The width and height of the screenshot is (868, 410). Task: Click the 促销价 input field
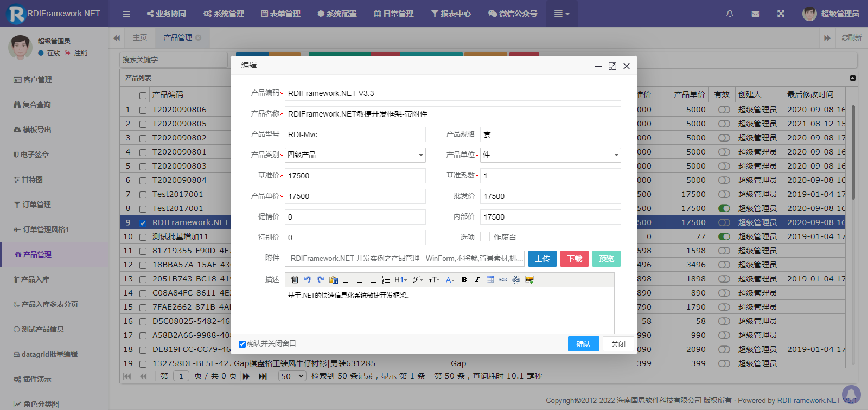(x=355, y=217)
